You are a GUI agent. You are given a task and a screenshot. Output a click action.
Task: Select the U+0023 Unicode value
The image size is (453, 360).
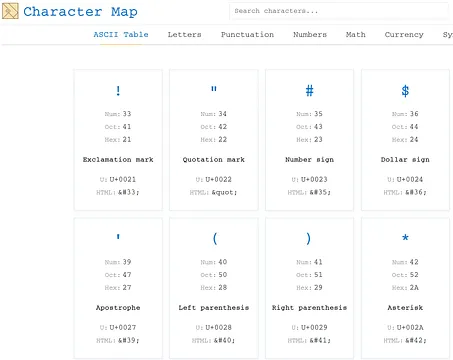tap(314, 179)
